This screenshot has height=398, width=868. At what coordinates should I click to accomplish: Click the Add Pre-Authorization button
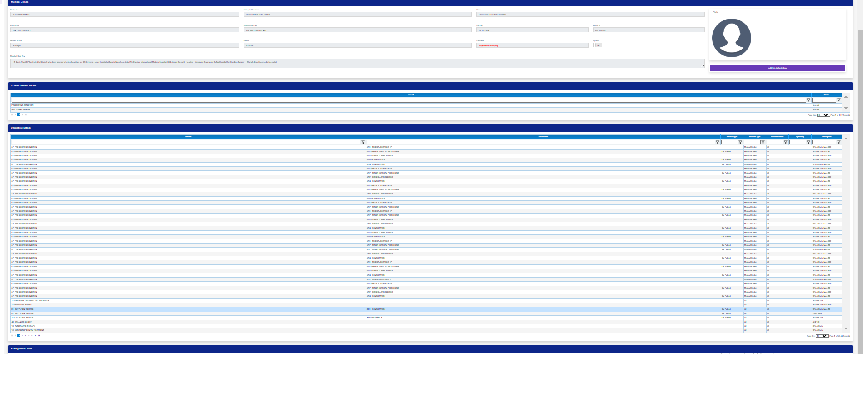point(777,68)
